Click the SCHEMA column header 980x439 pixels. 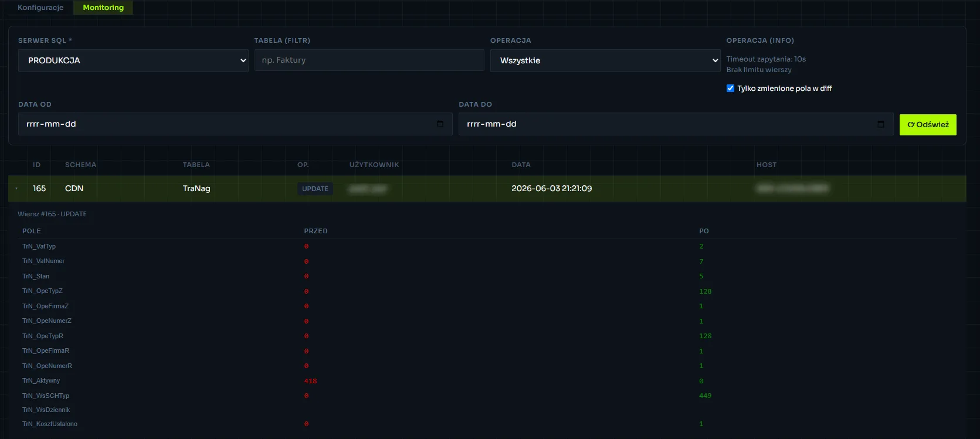coord(80,165)
